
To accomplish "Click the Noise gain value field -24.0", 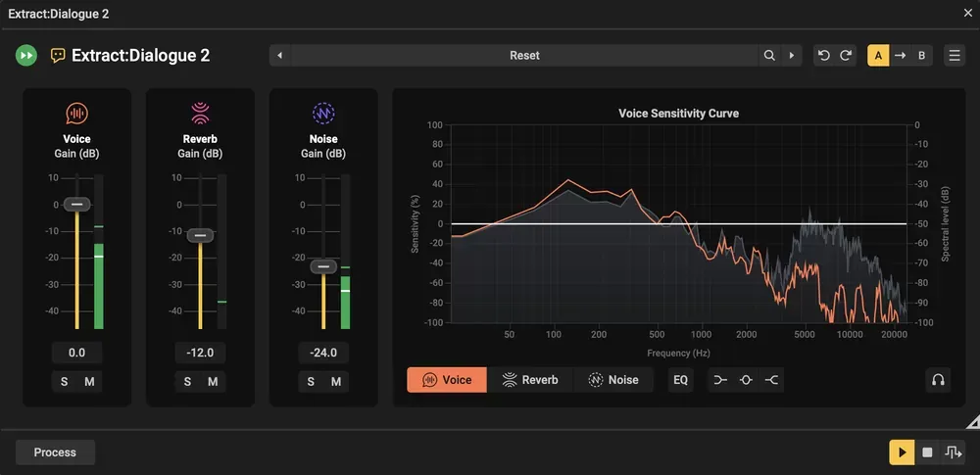I will 323,353.
